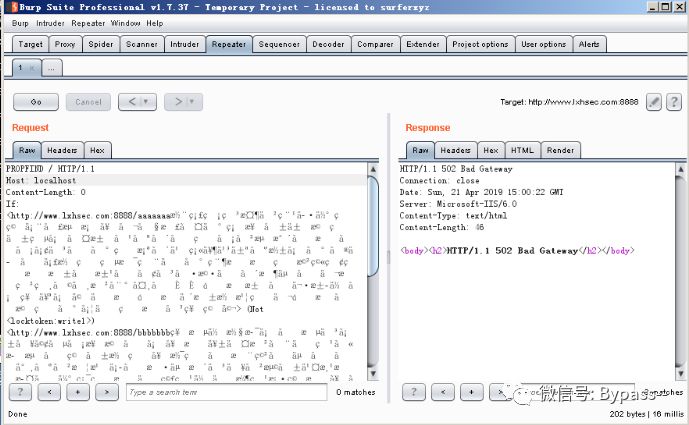This screenshot has height=425, width=689.
Task: Click 'HTTP/1.1 502 Bad Gateway' status line
Action: pos(456,169)
